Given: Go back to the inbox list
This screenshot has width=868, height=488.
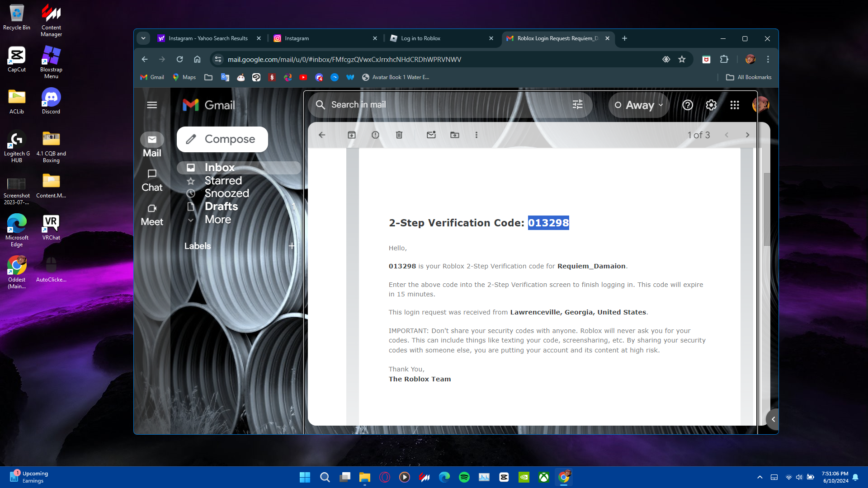Looking at the screenshot, I should [x=322, y=135].
